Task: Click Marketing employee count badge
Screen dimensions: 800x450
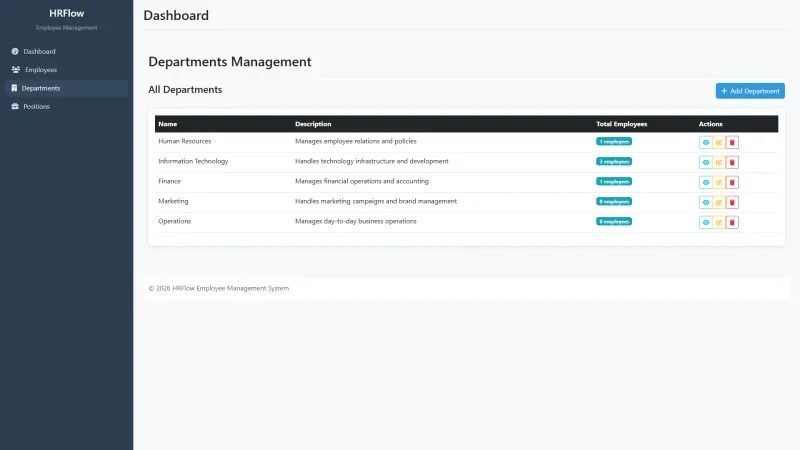Action: coord(614,201)
